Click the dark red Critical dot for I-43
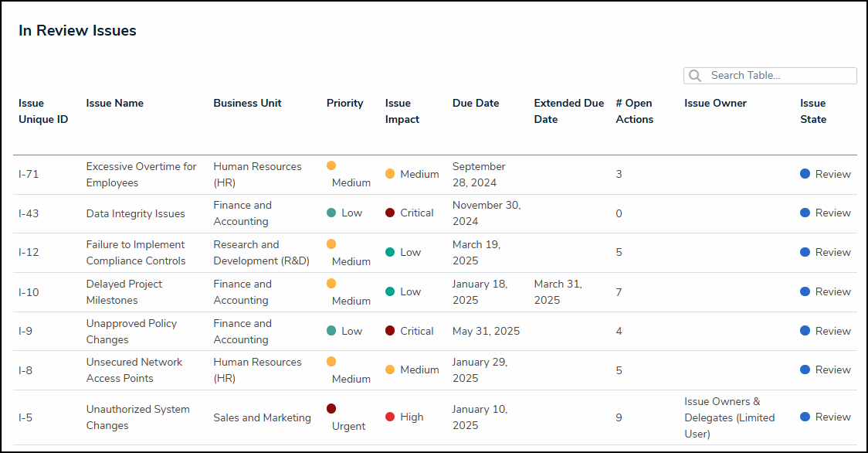The image size is (868, 453). [x=390, y=213]
